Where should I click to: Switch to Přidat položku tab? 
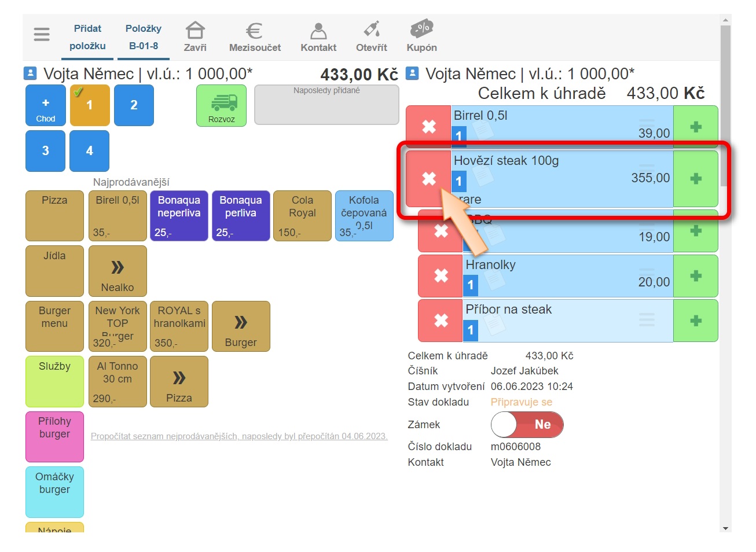[x=87, y=37]
